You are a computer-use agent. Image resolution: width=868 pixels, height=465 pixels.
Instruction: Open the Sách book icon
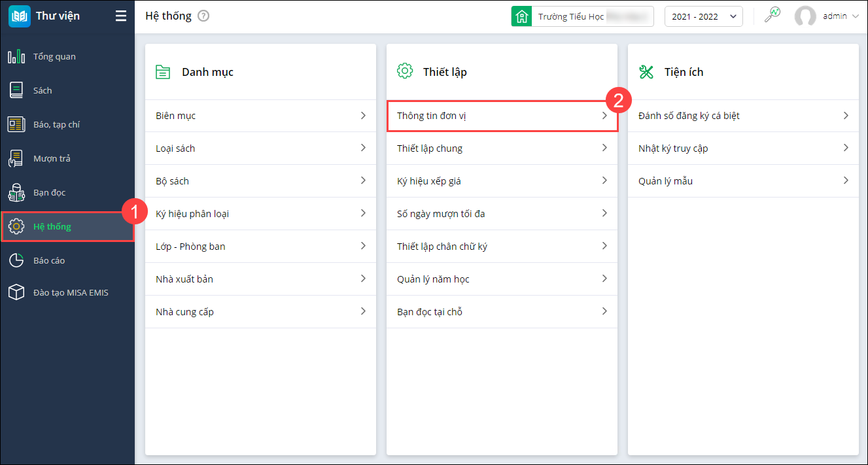16,90
